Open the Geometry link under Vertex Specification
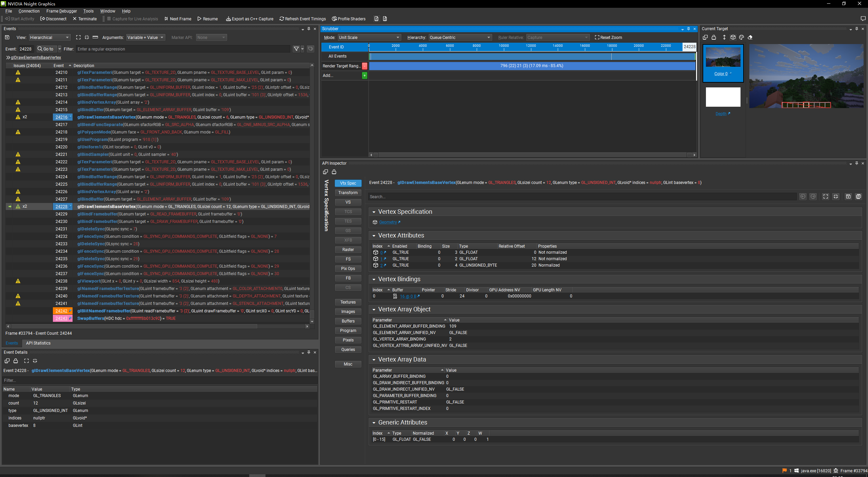This screenshot has width=868, height=477. point(388,223)
